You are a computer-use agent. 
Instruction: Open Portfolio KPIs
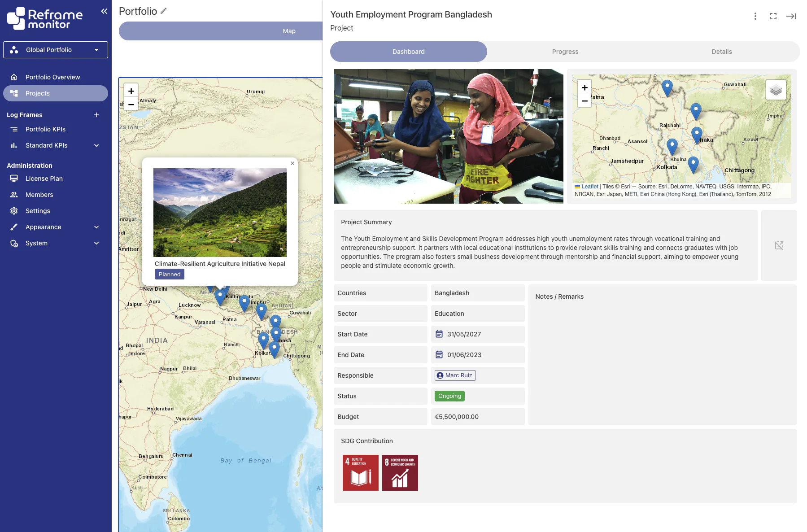(56, 129)
